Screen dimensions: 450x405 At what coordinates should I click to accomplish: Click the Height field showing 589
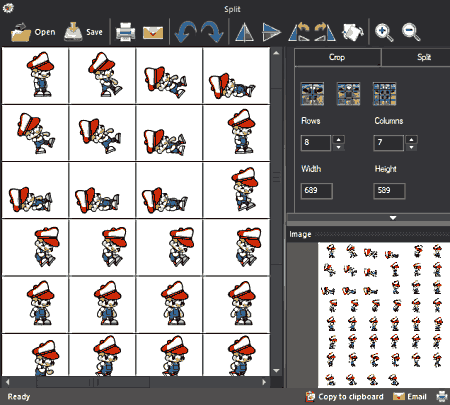[x=389, y=191]
